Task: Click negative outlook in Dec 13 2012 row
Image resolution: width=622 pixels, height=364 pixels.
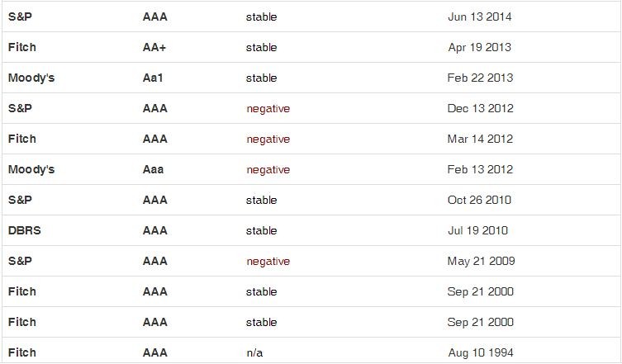Action: tap(268, 108)
